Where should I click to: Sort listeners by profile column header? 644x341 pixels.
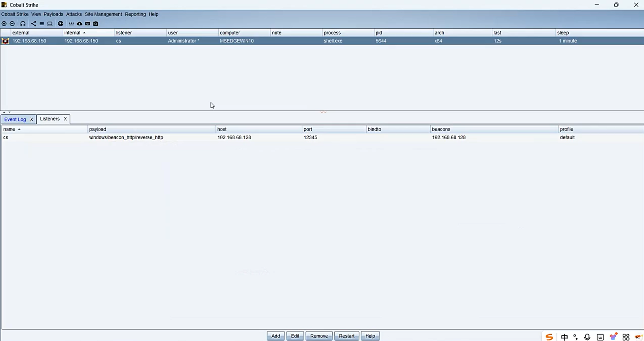tap(601, 129)
